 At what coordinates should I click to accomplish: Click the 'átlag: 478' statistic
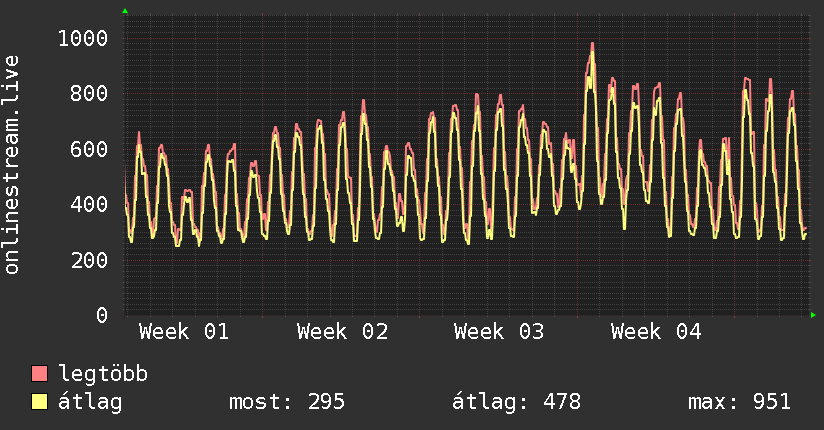pyautogui.click(x=516, y=402)
